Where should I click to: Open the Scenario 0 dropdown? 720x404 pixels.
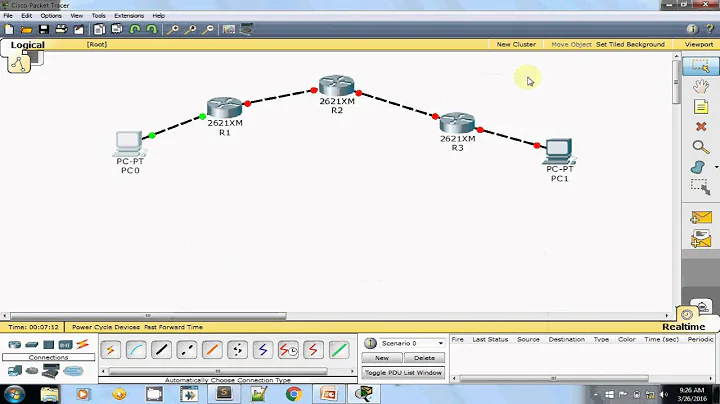point(412,343)
